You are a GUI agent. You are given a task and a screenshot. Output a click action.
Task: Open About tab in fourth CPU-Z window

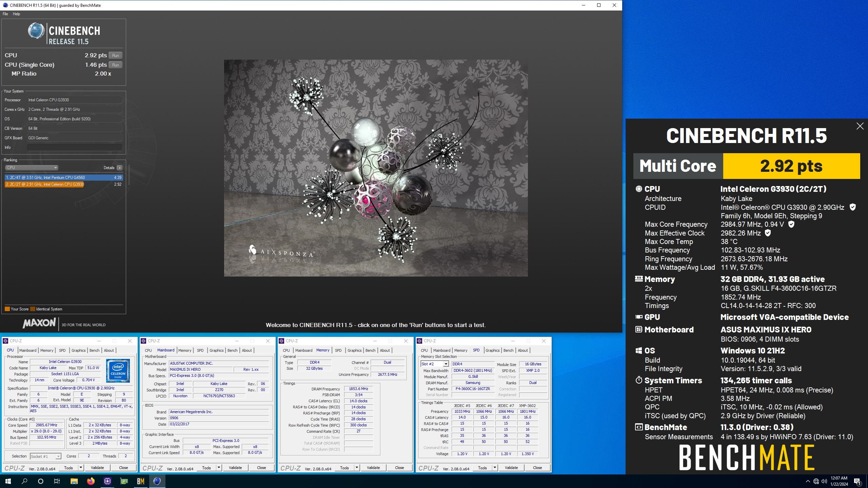pos(523,350)
